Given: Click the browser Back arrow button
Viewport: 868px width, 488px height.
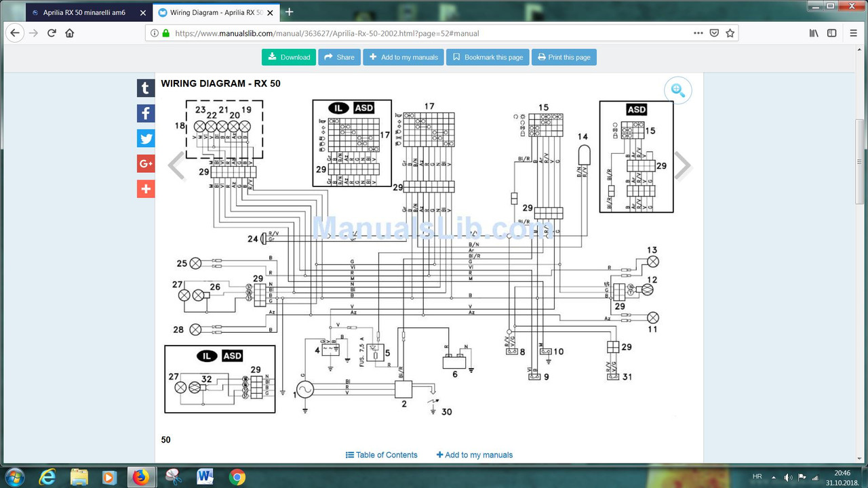Looking at the screenshot, I should [x=15, y=33].
